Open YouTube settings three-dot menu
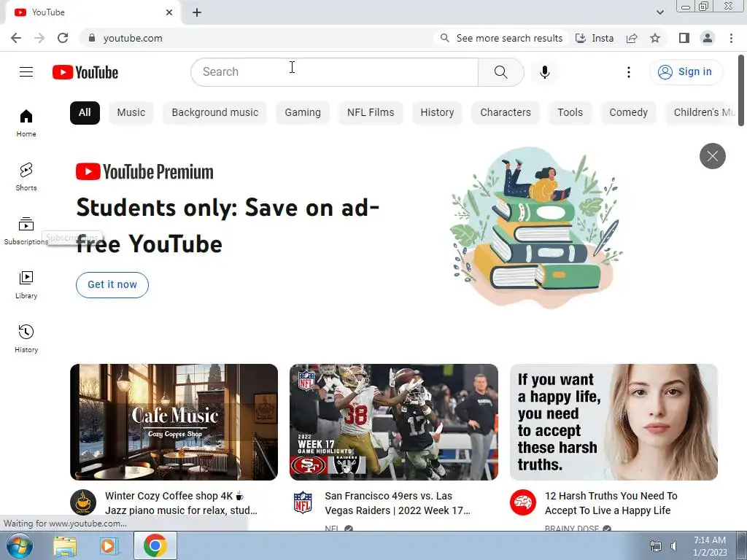Screen dimensions: 747x560 tap(628, 72)
